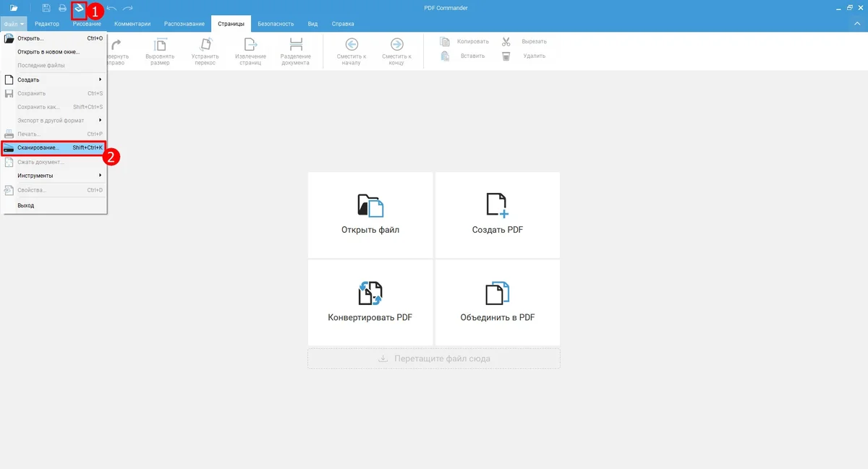Click Печать... in the File menu
The height and width of the screenshot is (469, 868).
55,134
